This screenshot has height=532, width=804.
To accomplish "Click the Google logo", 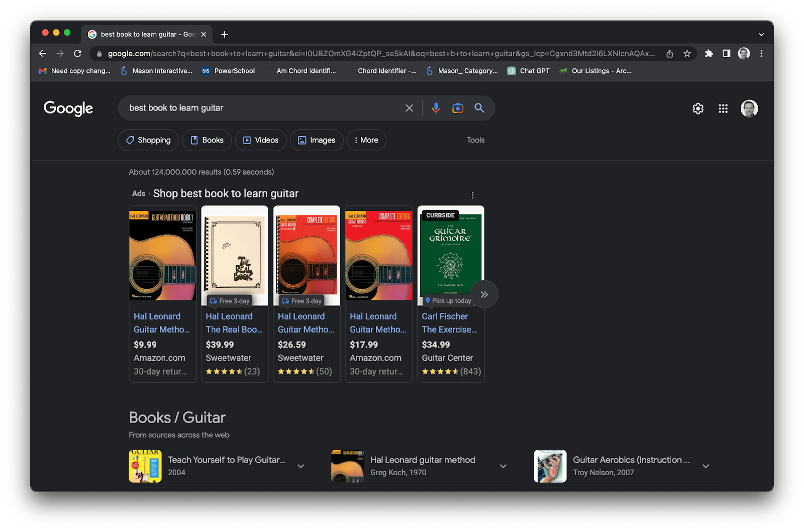I will [68, 108].
